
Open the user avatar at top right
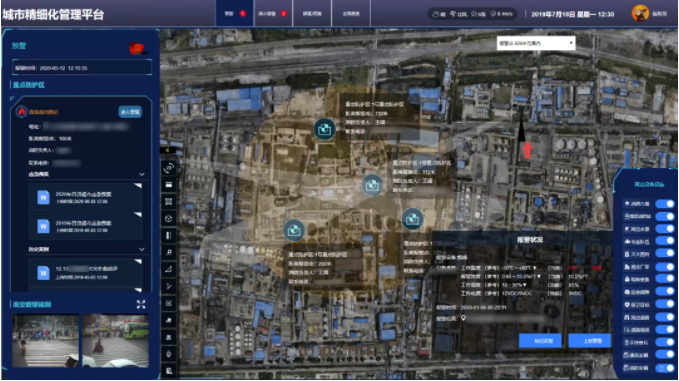pyautogui.click(x=640, y=13)
